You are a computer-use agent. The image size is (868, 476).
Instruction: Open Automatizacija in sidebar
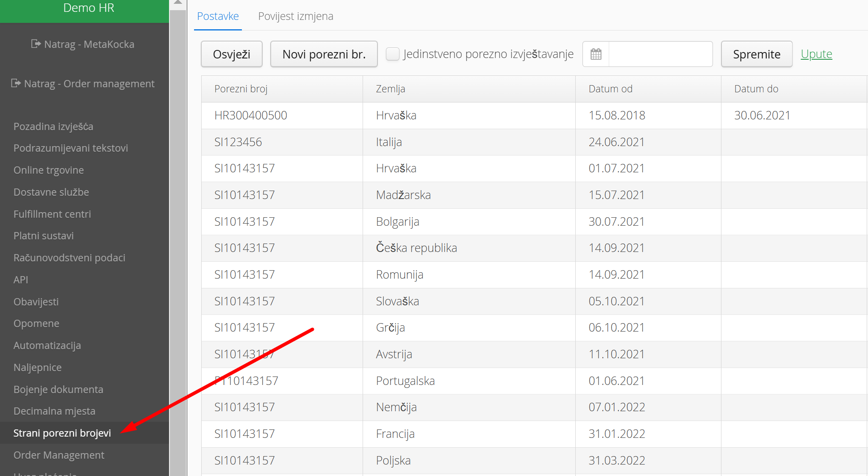(x=47, y=345)
